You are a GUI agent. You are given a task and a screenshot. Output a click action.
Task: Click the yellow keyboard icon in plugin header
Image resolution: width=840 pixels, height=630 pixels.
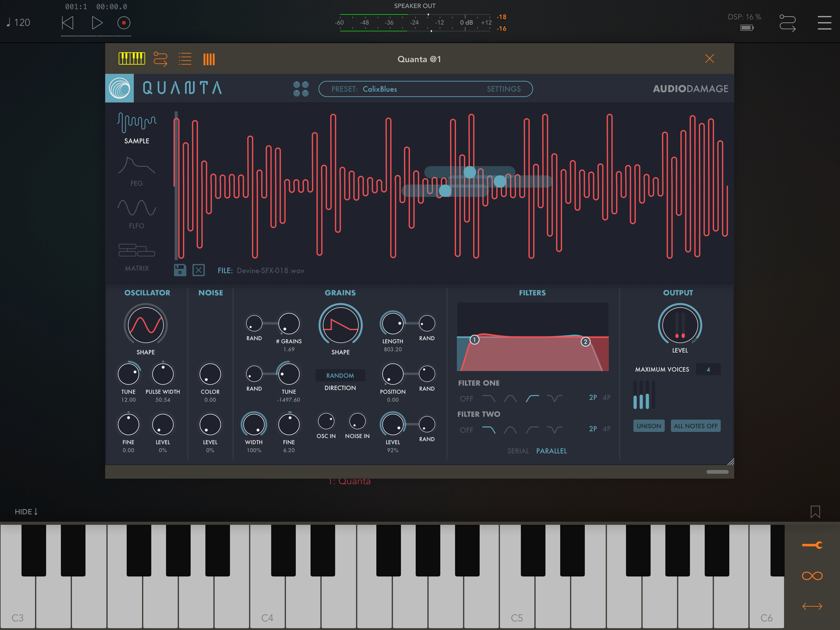click(132, 59)
